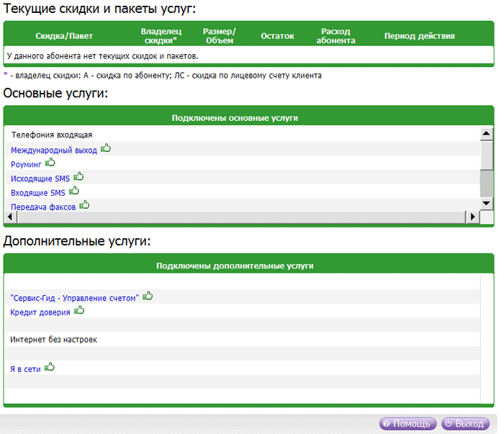Click the Расход абонента column header
The width and height of the screenshot is (504, 434).
(336, 36)
